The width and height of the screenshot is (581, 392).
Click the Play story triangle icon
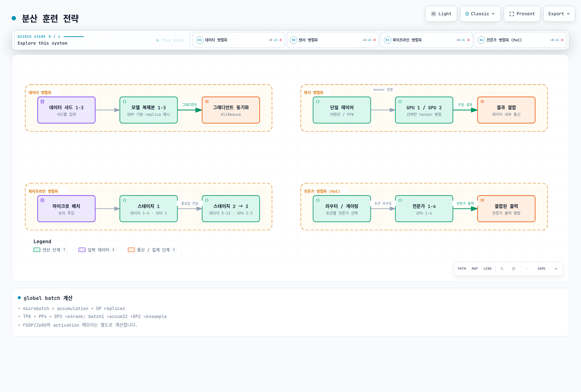(158, 40)
